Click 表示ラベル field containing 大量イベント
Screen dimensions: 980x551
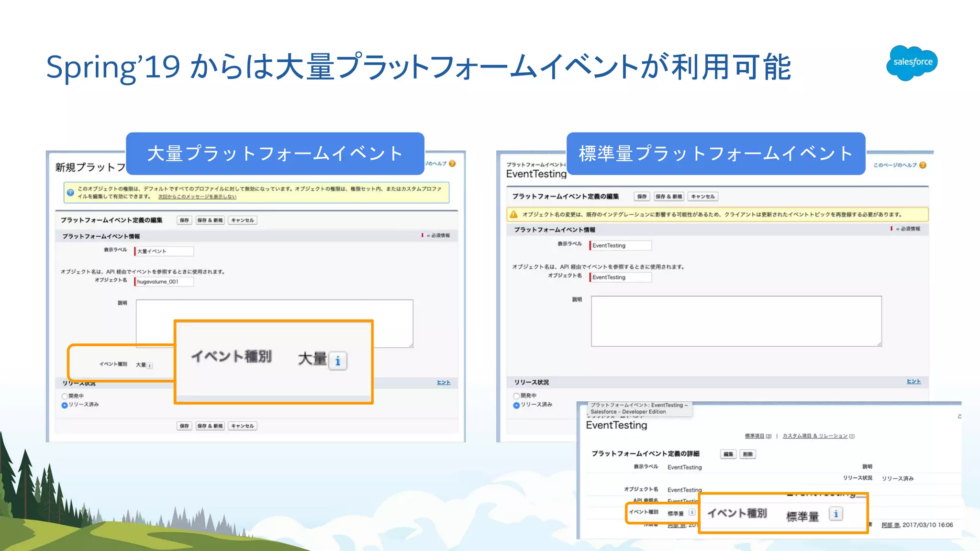pos(164,251)
